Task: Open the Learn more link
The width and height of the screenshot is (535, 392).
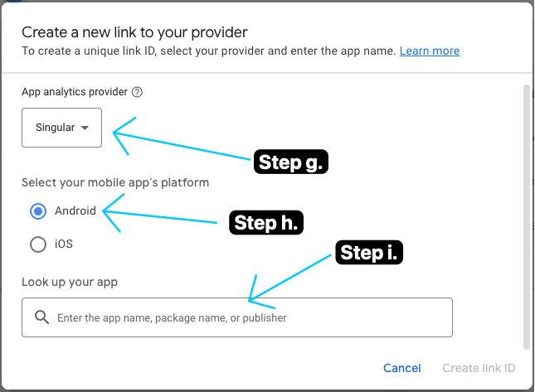Action: point(429,51)
